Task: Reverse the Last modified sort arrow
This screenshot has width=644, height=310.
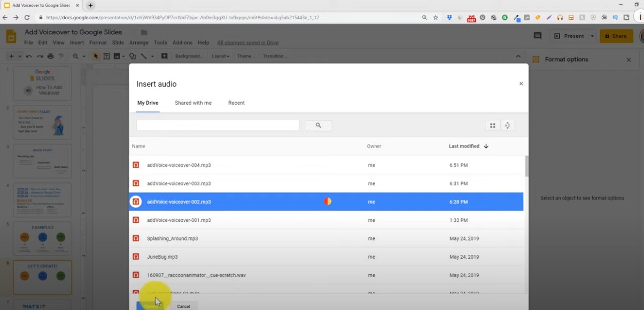Action: 486,146
